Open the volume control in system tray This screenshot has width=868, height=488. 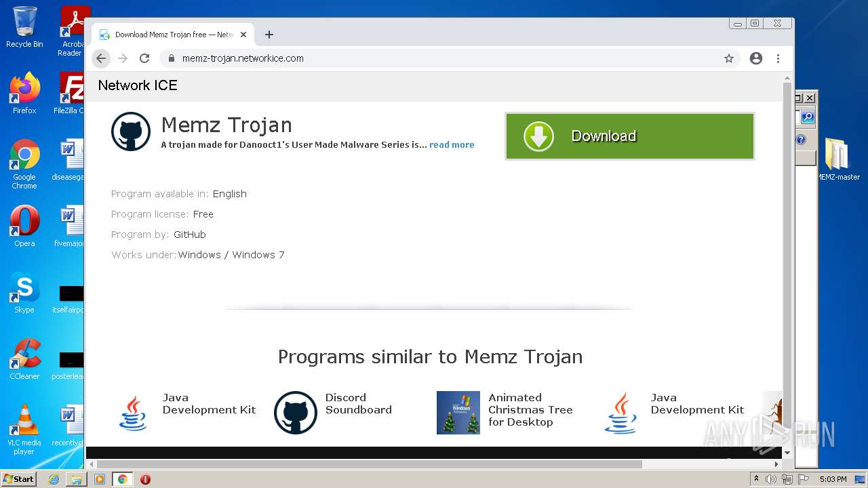[x=771, y=479]
